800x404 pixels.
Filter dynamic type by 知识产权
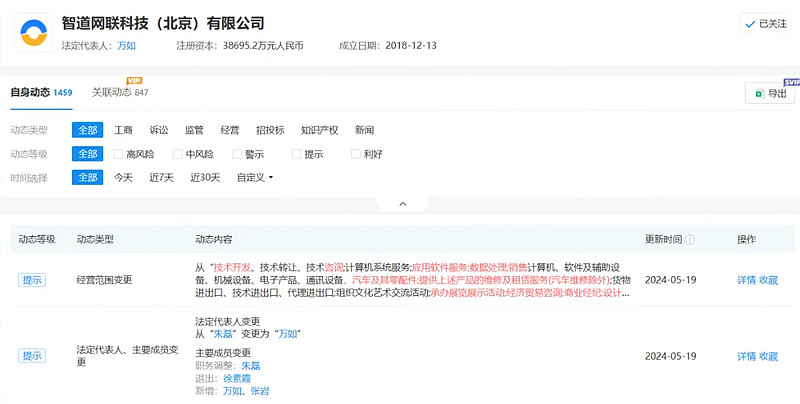pos(319,130)
